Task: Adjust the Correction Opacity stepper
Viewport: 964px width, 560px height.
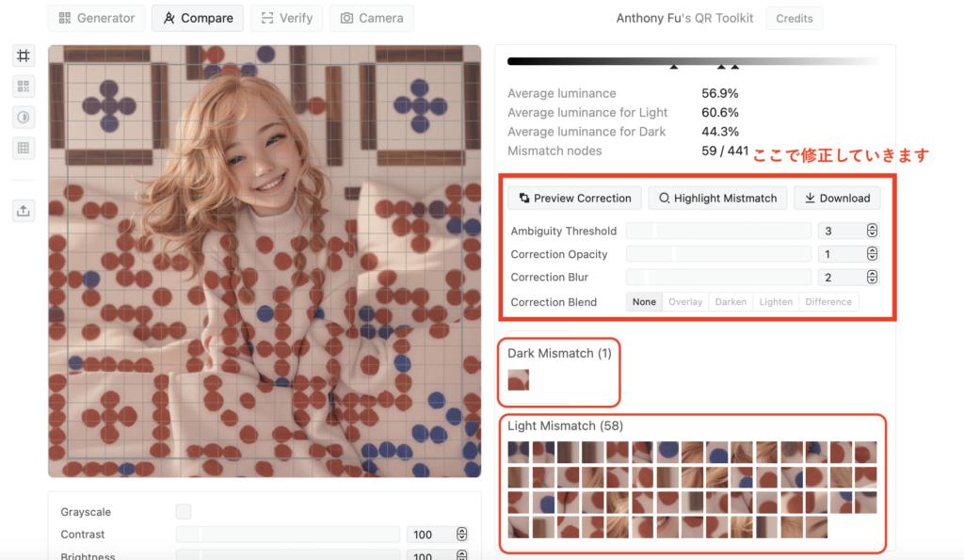Action: [x=872, y=254]
